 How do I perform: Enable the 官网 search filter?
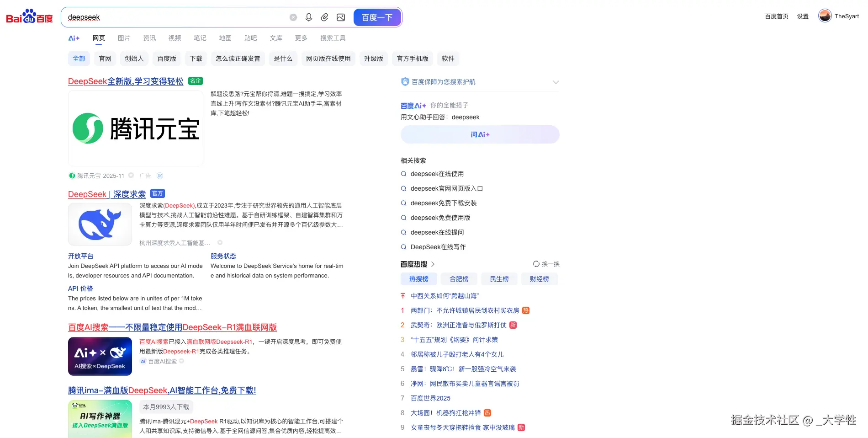click(105, 59)
